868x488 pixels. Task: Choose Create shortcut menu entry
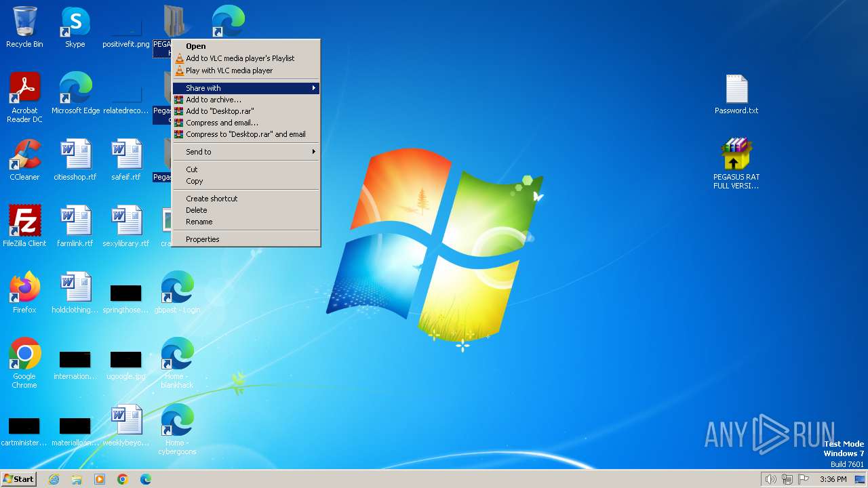pos(246,199)
